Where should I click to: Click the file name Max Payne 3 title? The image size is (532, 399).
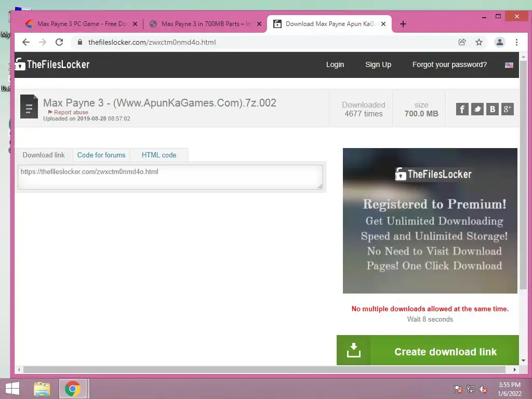coord(159,102)
